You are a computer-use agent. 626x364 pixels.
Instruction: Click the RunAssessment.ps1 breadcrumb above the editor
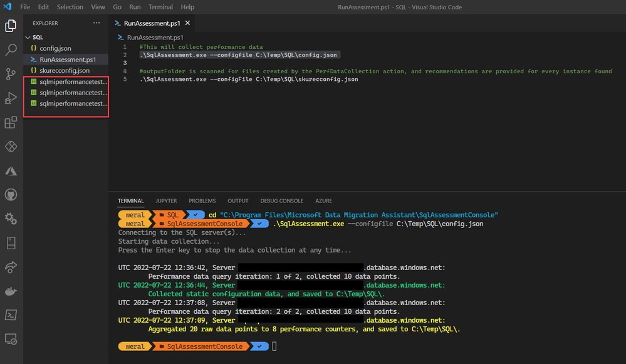pyautogui.click(x=155, y=38)
